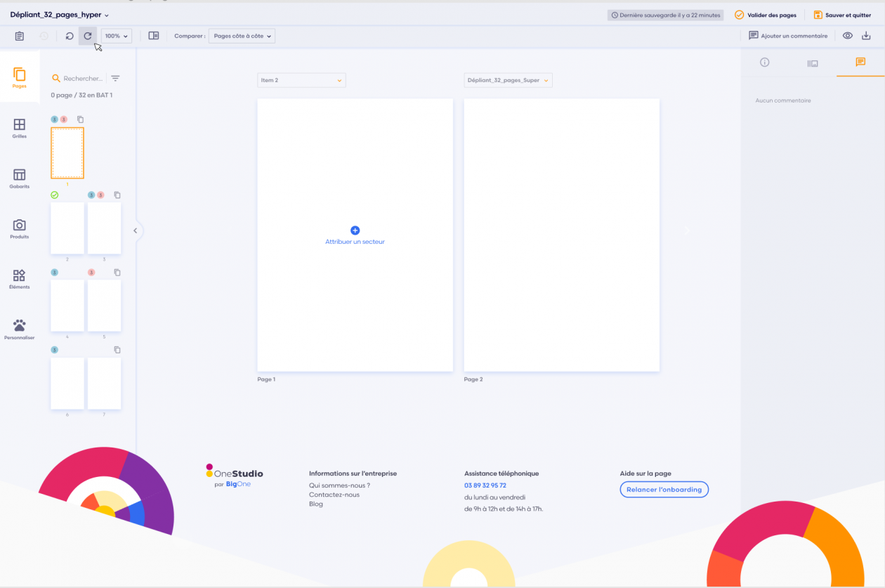Click the redo arrow icon

[x=88, y=36]
